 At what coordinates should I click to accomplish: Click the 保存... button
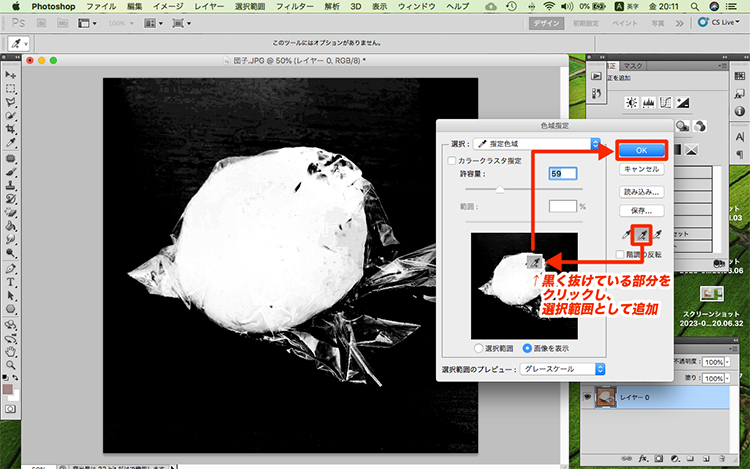coord(641,210)
